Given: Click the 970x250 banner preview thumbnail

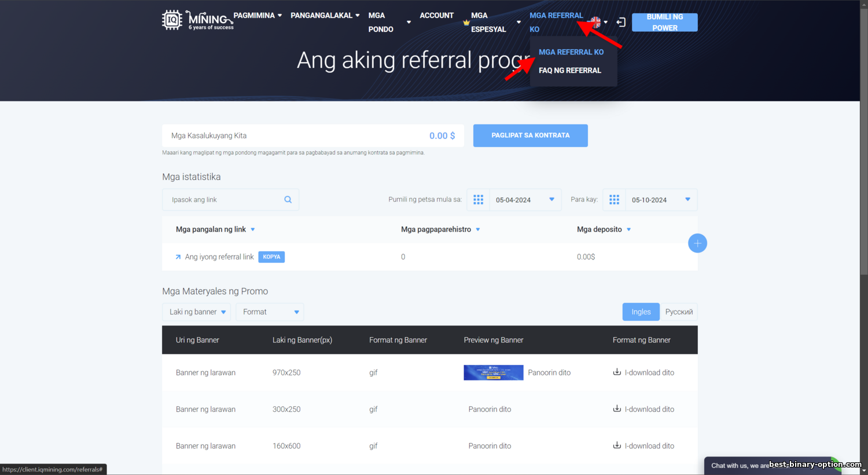Looking at the screenshot, I should coord(493,372).
